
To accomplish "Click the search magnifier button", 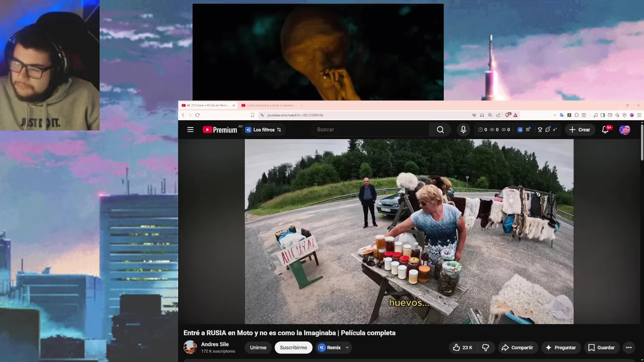I will click(x=440, y=130).
